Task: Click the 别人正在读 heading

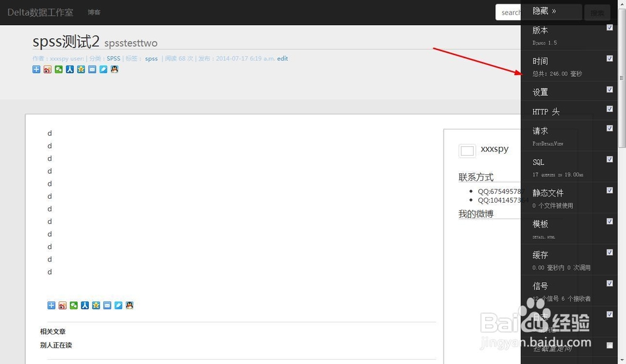Action: click(56, 345)
